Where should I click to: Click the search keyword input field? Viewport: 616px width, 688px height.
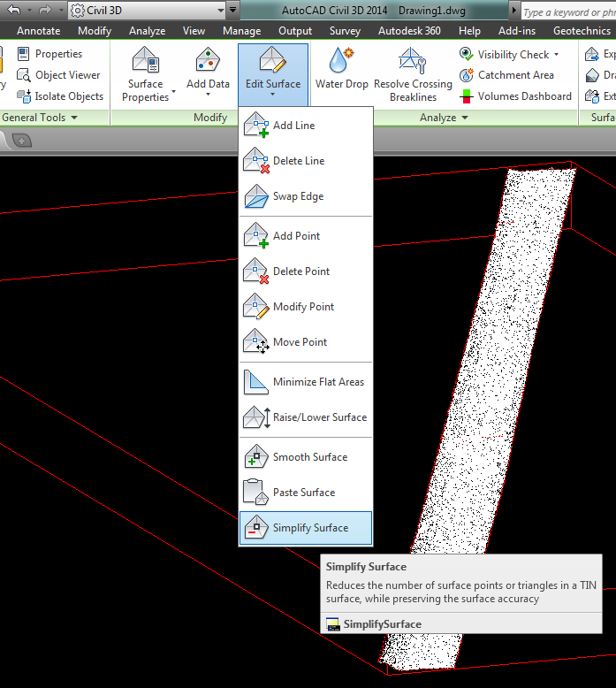(x=568, y=12)
